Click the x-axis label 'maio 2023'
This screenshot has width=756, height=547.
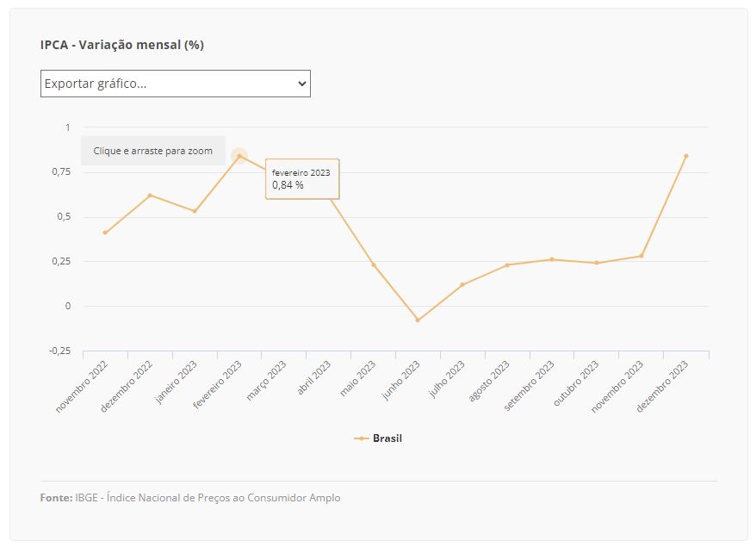click(357, 379)
